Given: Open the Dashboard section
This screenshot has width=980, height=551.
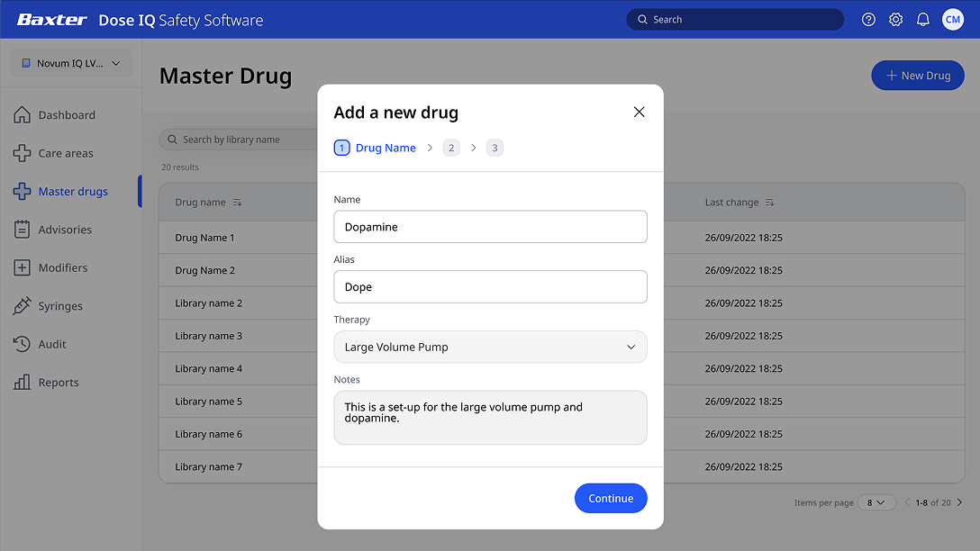Looking at the screenshot, I should (x=65, y=114).
